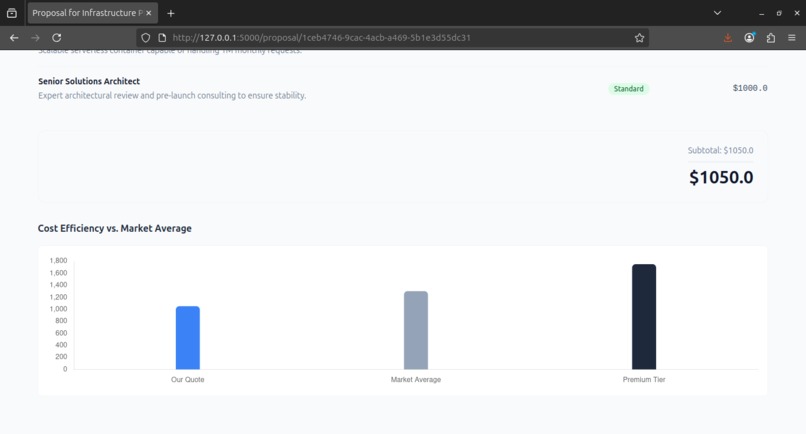
Task: Close the Proposal for Infrastructure tab
Action: [149, 13]
